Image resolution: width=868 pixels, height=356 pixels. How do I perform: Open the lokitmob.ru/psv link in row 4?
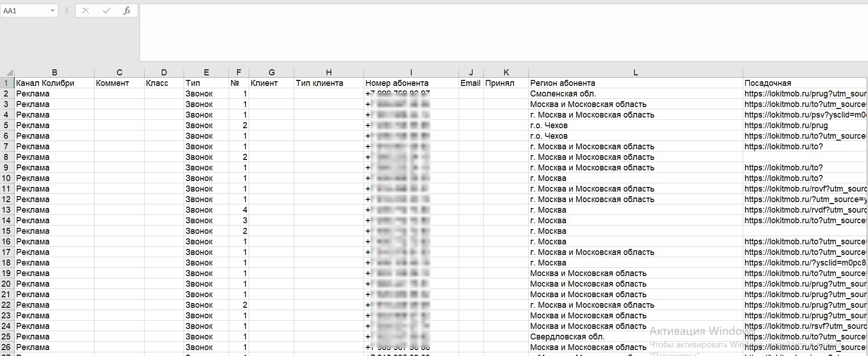pos(805,115)
